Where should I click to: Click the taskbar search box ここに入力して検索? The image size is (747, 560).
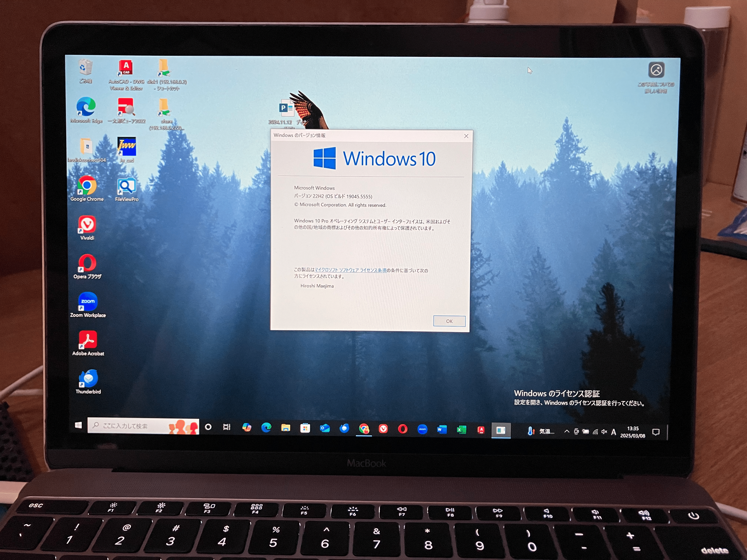click(143, 426)
